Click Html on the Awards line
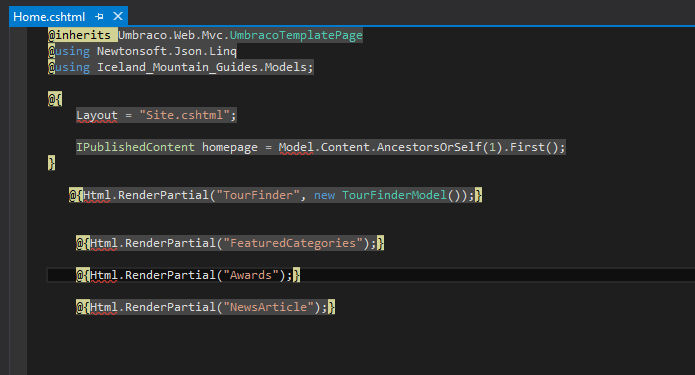This screenshot has width=695, height=375. click(x=104, y=275)
